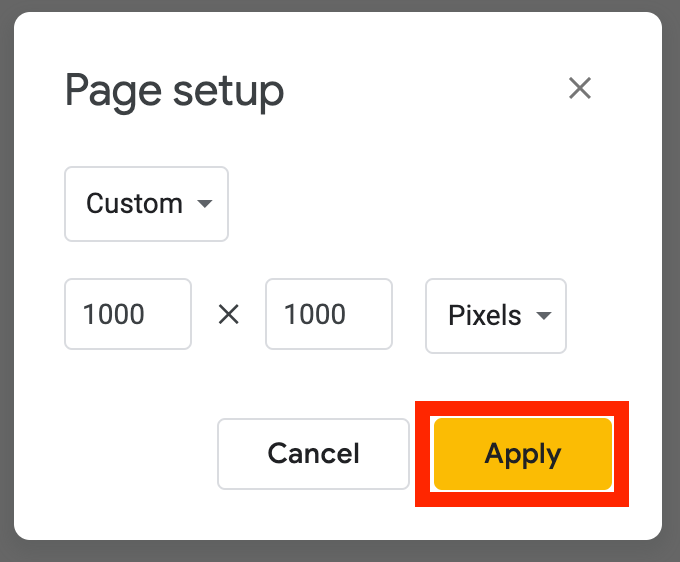Click the × symbol between dimension fields

[x=229, y=315]
